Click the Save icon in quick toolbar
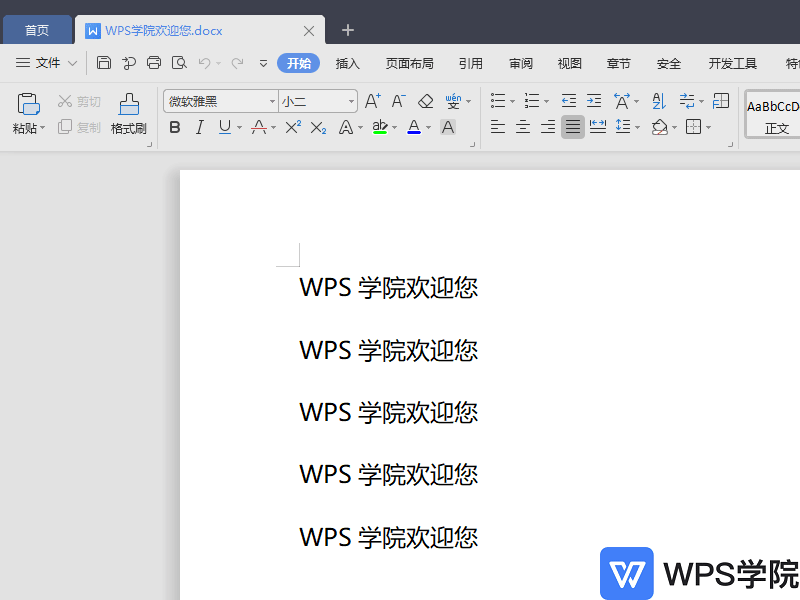The height and width of the screenshot is (600, 800). [104, 63]
